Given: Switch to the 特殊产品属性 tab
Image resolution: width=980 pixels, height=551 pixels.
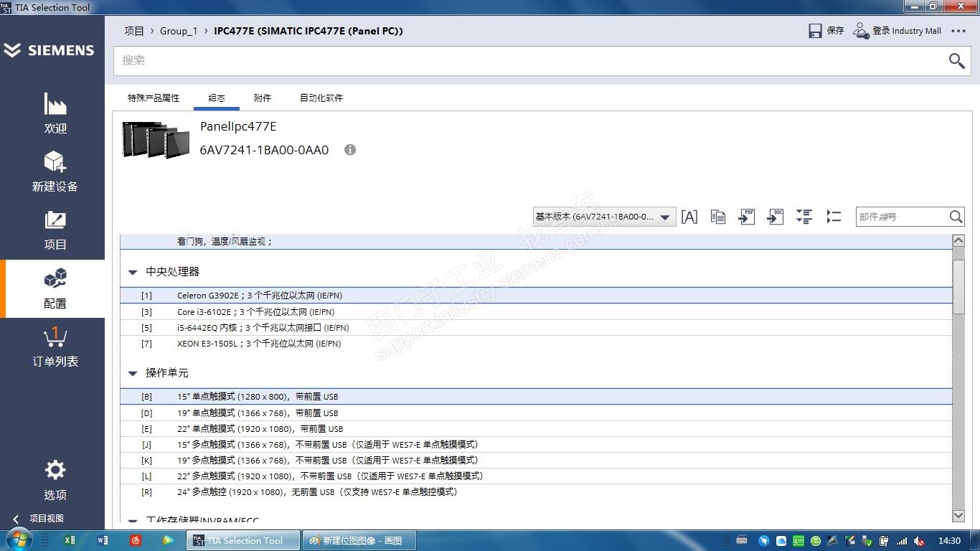Looking at the screenshot, I should pyautogui.click(x=154, y=98).
